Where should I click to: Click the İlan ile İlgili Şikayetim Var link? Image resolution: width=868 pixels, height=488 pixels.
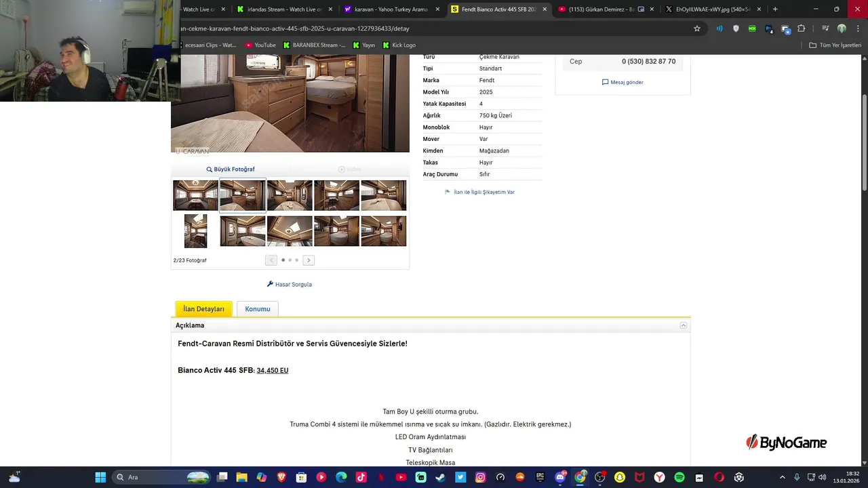tap(479, 192)
